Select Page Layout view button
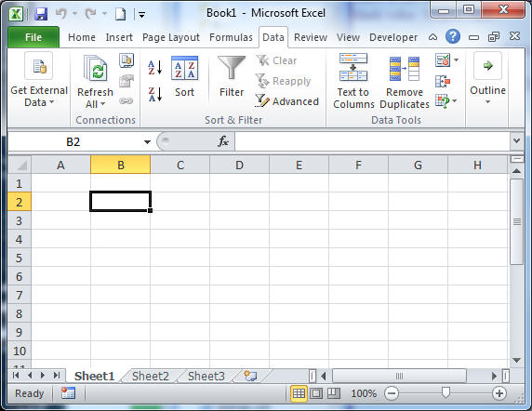The height and width of the screenshot is (411, 532). 316,393
